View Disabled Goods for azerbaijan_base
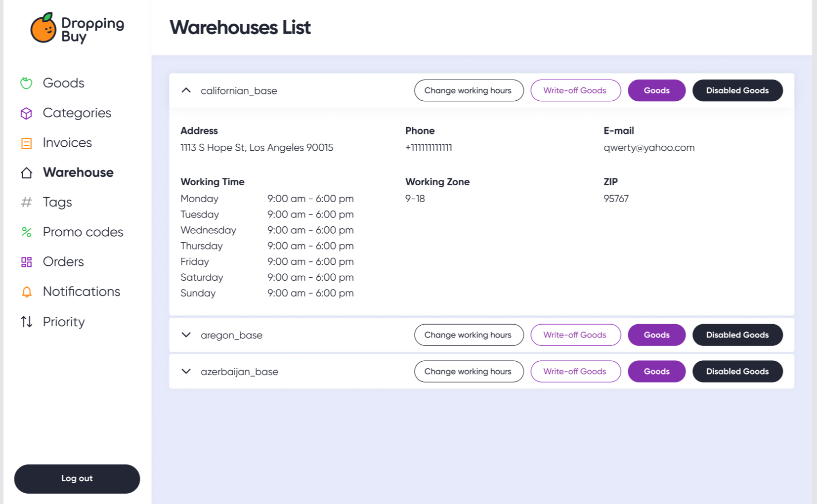Image resolution: width=817 pixels, height=504 pixels. click(x=737, y=372)
